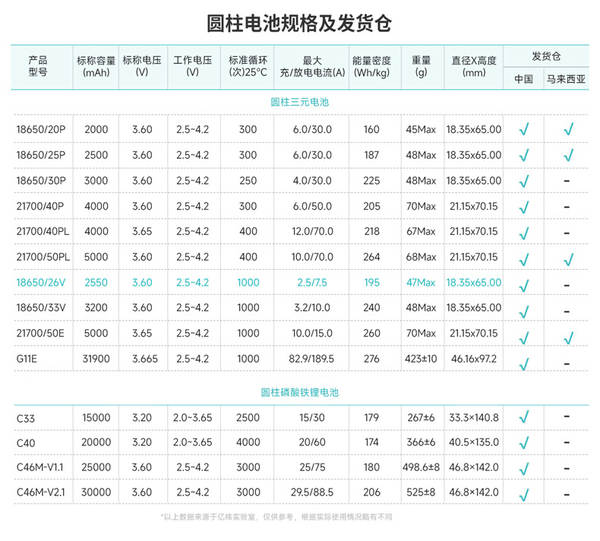The width and height of the screenshot is (600, 541).
Task: Click capacity value 30000
Action: 96,492
